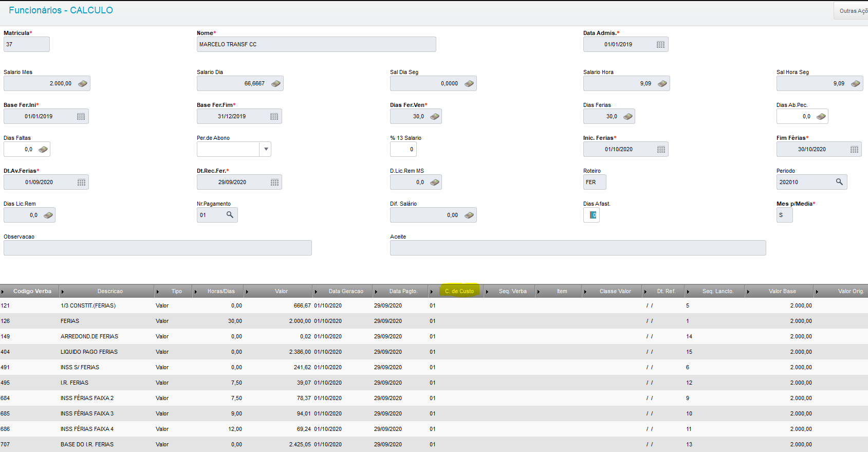Select row ARREDOND.DE FERIAS
The image size is (868, 452).
(x=434, y=336)
